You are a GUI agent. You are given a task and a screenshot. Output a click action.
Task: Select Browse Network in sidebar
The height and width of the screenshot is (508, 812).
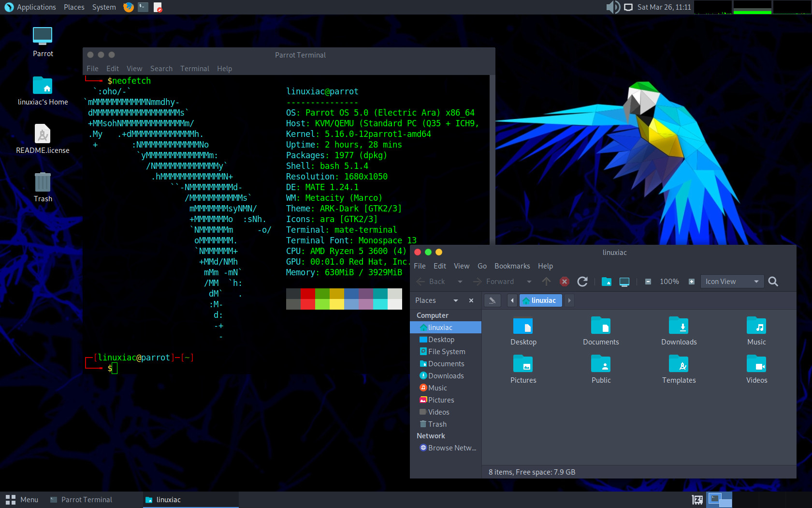click(446, 448)
